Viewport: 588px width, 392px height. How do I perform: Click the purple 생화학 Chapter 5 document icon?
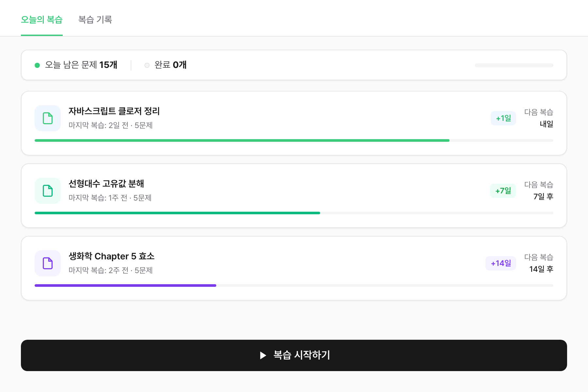tap(48, 263)
